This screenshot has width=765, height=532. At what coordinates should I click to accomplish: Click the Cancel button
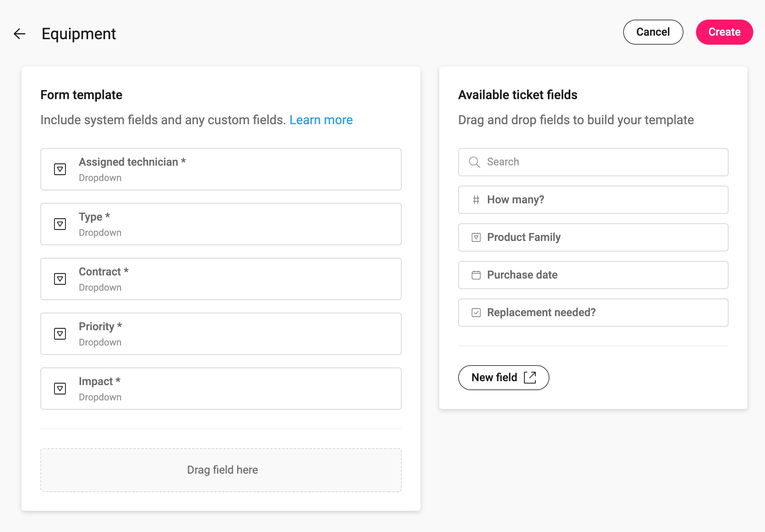[x=653, y=32]
